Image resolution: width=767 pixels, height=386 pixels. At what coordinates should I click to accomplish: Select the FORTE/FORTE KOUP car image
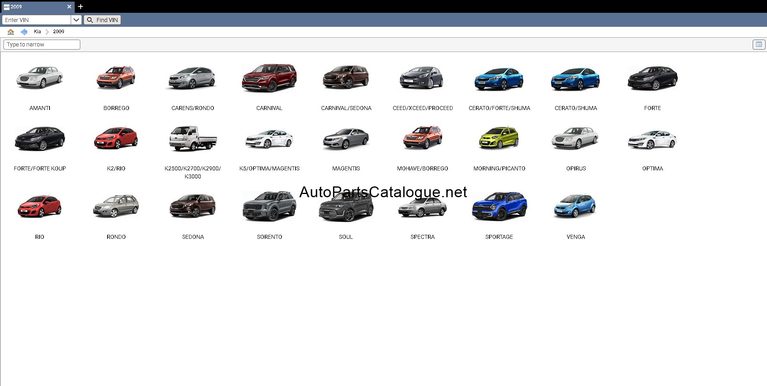tap(40, 138)
